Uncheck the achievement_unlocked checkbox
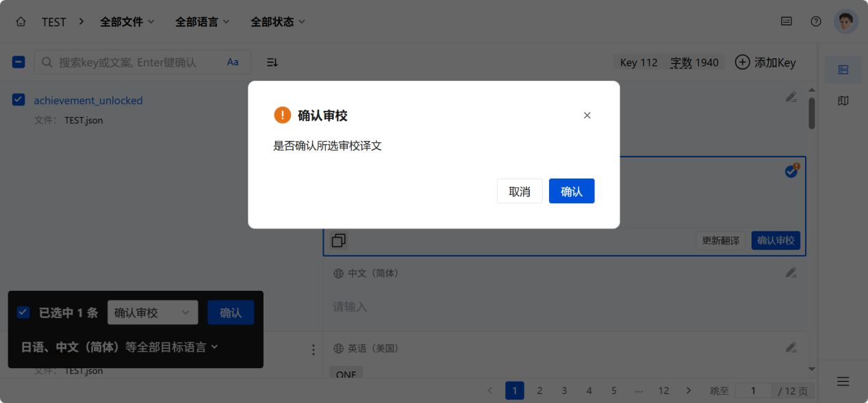The width and height of the screenshot is (868, 403). 18,100
